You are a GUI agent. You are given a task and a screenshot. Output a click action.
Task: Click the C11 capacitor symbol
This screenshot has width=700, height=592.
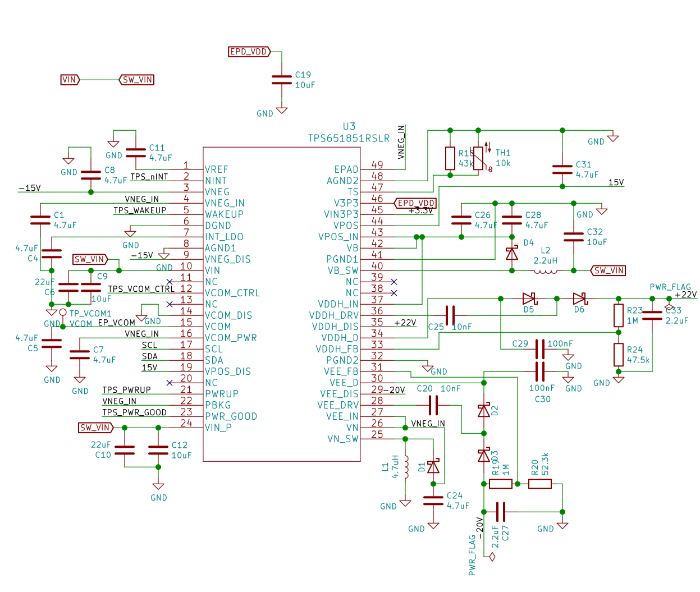coord(136,153)
